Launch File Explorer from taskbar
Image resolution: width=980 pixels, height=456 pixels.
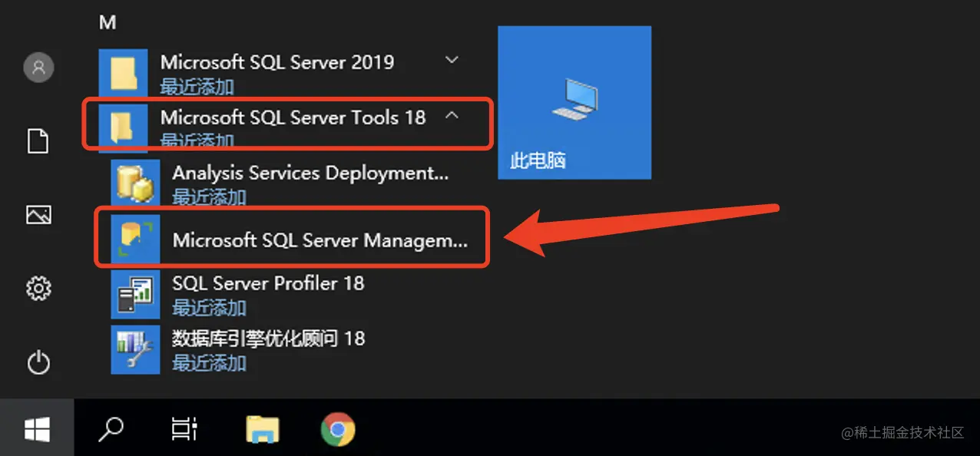(263, 430)
